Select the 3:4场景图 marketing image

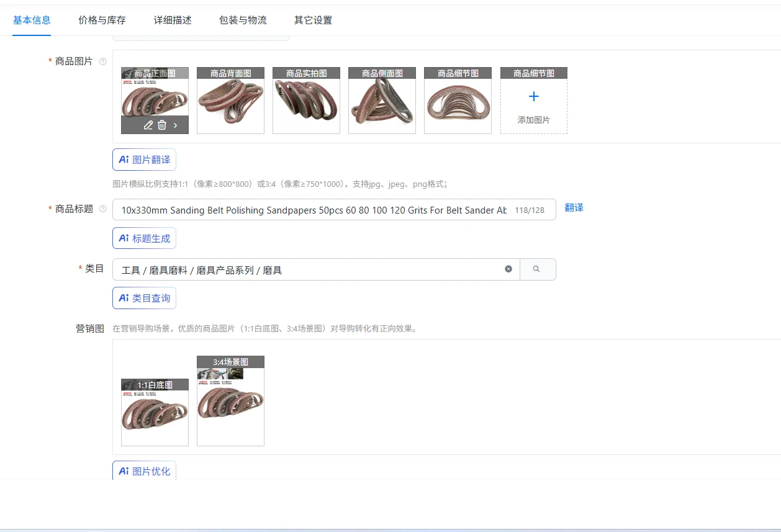tap(230, 400)
